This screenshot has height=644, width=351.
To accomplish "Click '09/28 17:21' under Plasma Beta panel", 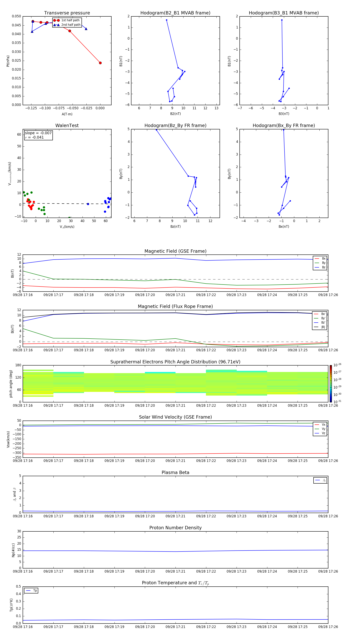I will [x=175, y=516].
